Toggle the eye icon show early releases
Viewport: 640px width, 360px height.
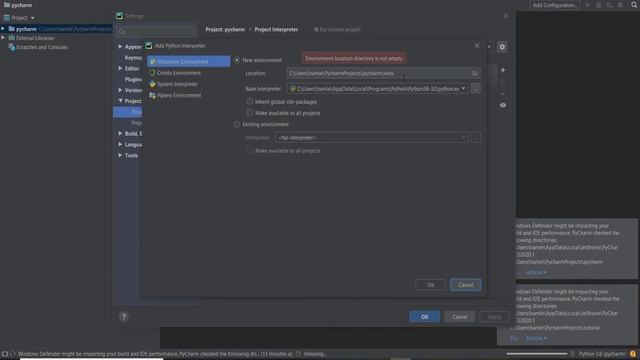(503, 105)
